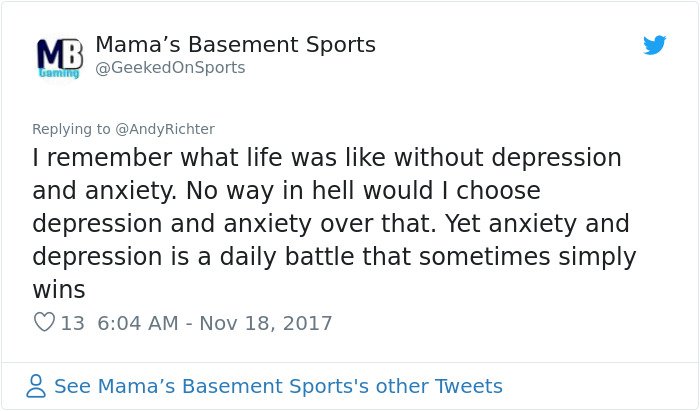Viewport: 700px width, 411px height.
Task: Click the 'Replying to' label
Action: click(71, 129)
